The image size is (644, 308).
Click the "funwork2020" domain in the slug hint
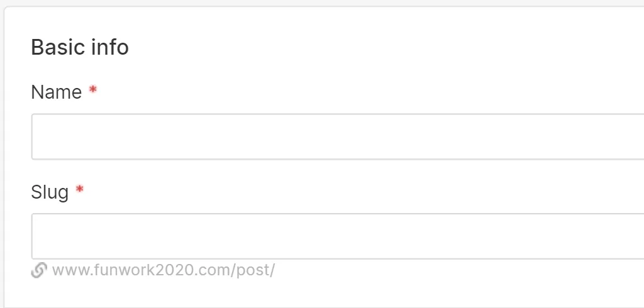[160, 270]
